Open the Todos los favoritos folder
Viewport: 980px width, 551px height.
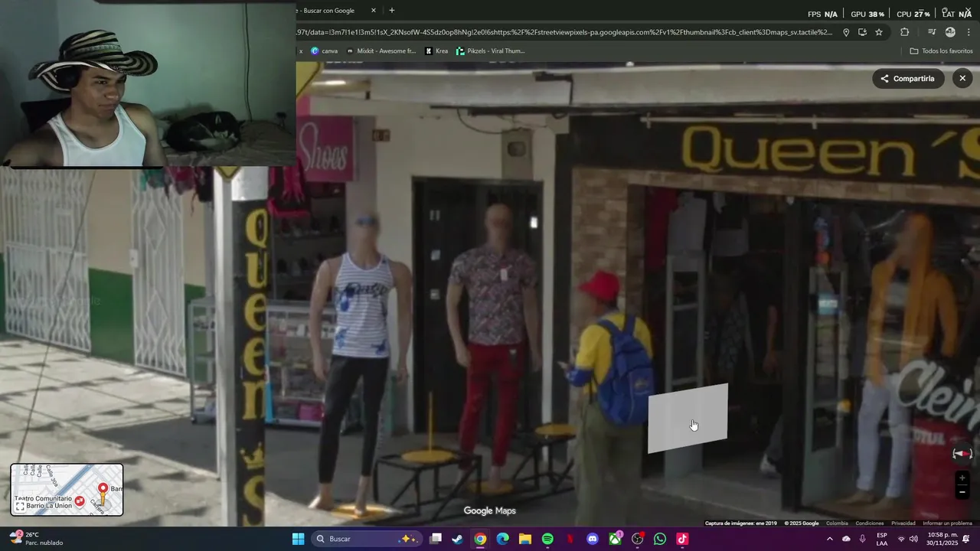coord(941,51)
